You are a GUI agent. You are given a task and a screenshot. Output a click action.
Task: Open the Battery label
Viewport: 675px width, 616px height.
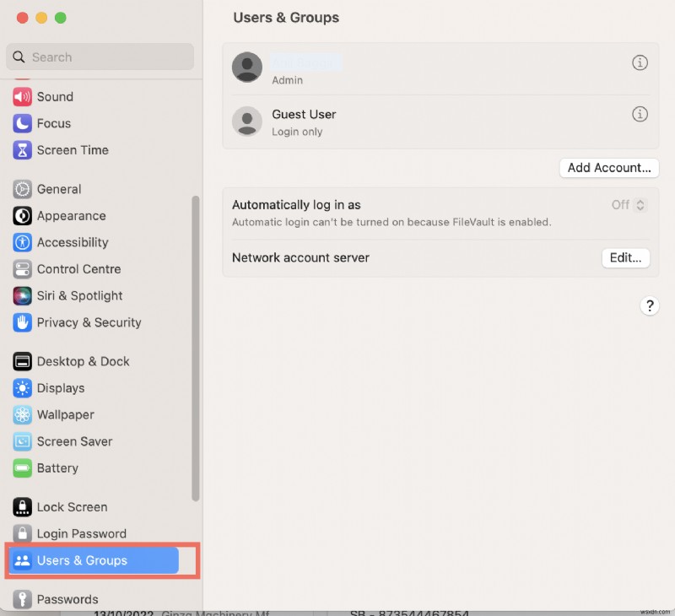[57, 468]
